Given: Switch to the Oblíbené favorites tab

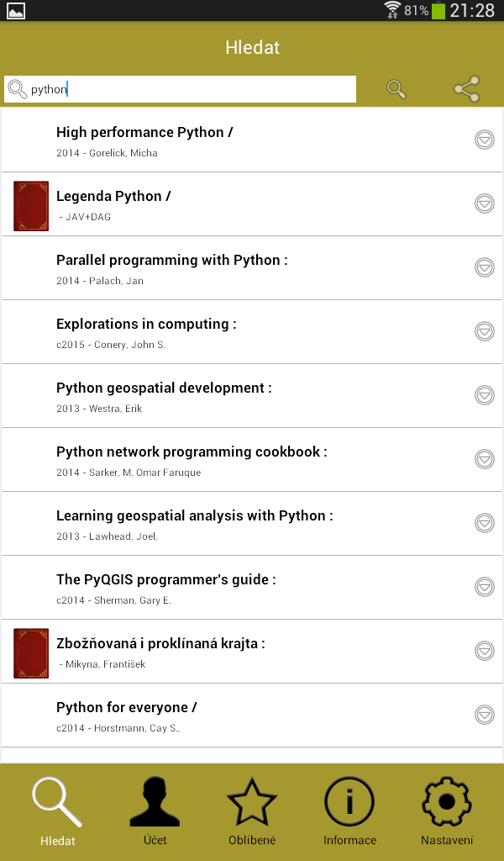Looking at the screenshot, I should click(252, 811).
